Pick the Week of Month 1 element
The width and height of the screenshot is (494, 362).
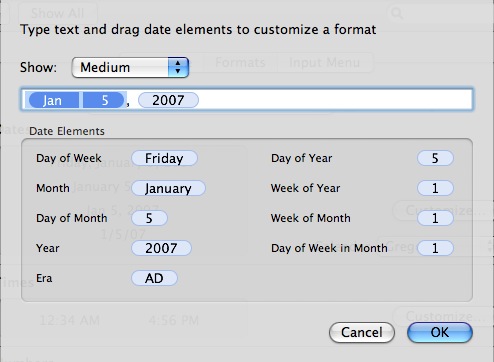click(x=435, y=218)
